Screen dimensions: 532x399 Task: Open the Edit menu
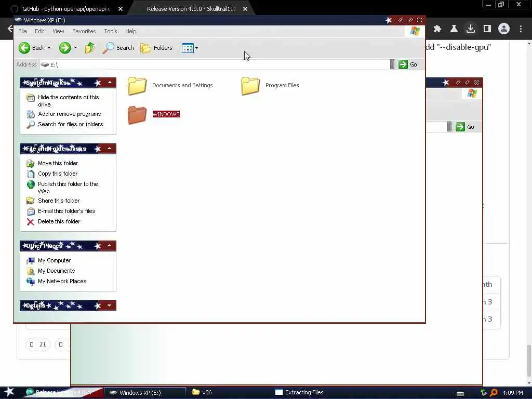click(39, 31)
